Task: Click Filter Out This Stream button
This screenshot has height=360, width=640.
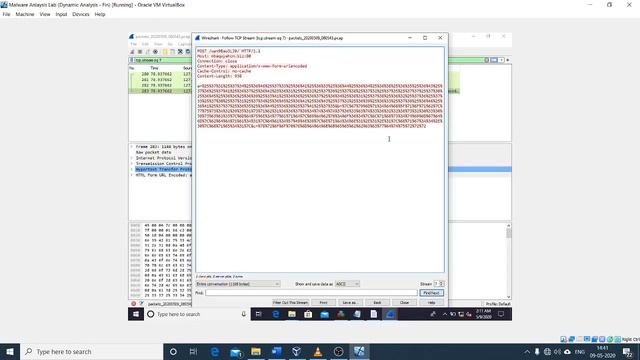Action: tap(290, 302)
